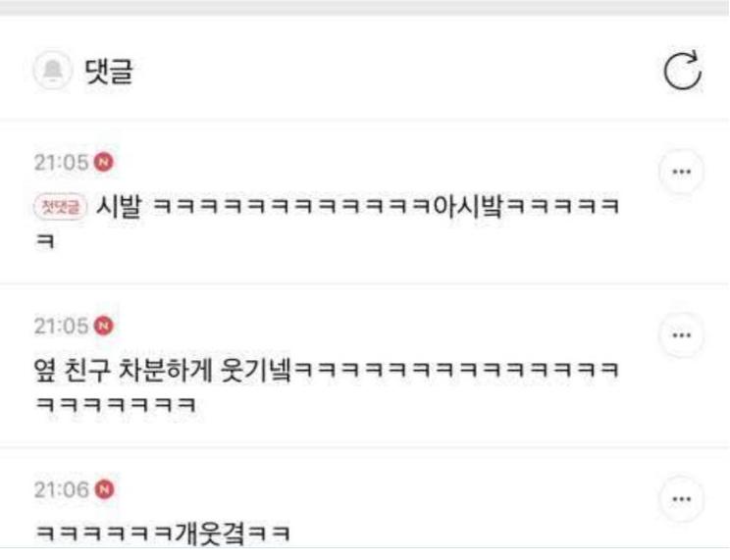Tap the lone ㅋ on first comment's second line

(x=45, y=241)
